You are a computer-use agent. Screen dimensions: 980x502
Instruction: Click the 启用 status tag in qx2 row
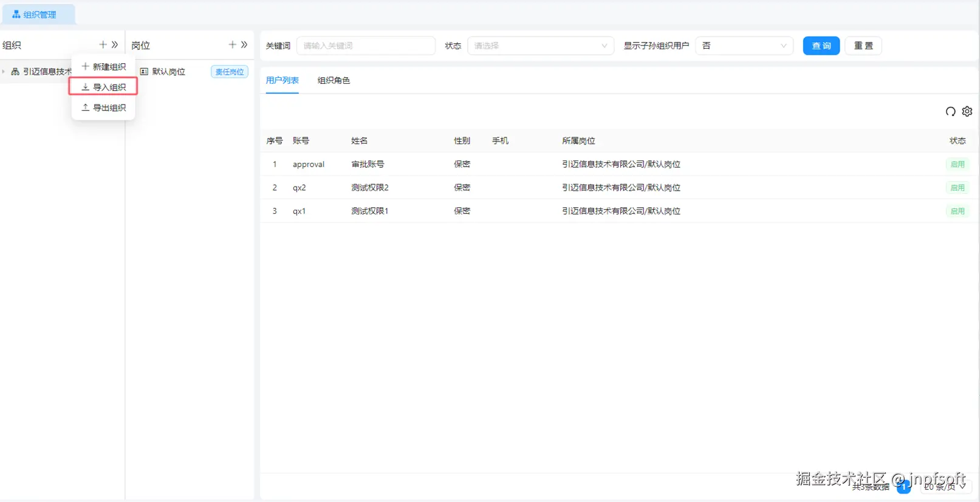(958, 188)
